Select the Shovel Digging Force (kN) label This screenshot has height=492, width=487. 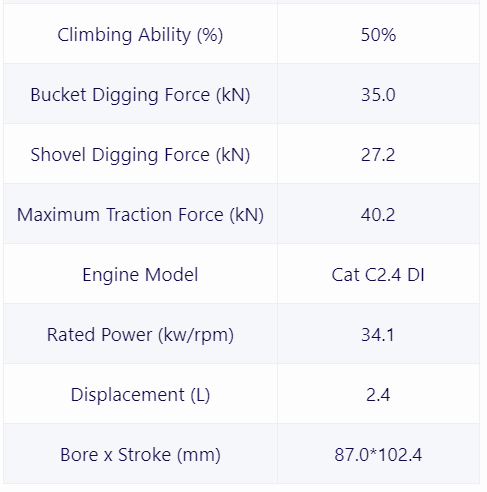click(140, 155)
